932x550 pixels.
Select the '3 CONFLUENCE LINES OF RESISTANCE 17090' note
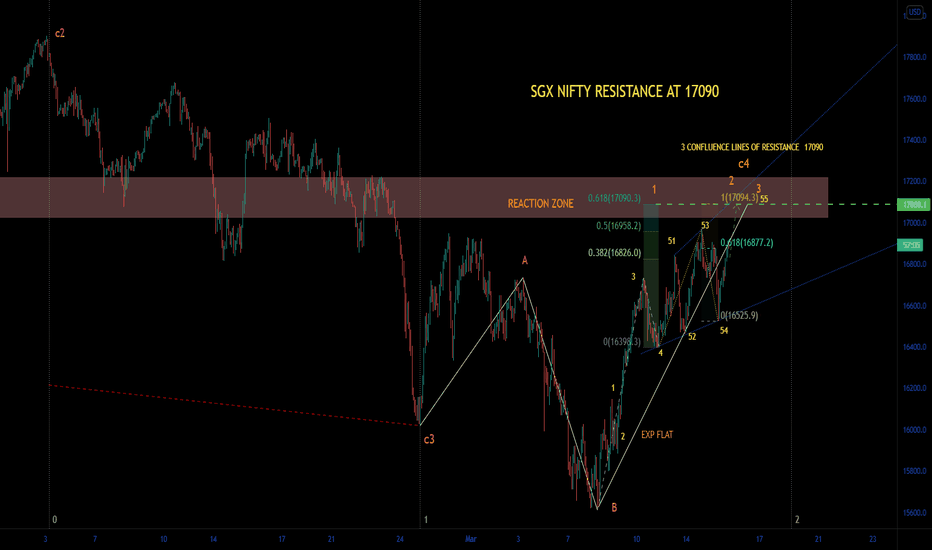(752, 147)
